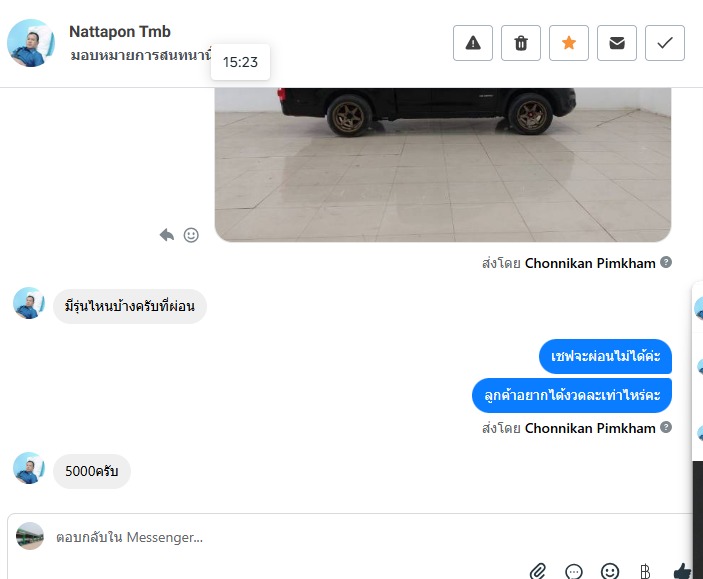
Task: Click the baht currency symbol icon
Action: point(645,571)
